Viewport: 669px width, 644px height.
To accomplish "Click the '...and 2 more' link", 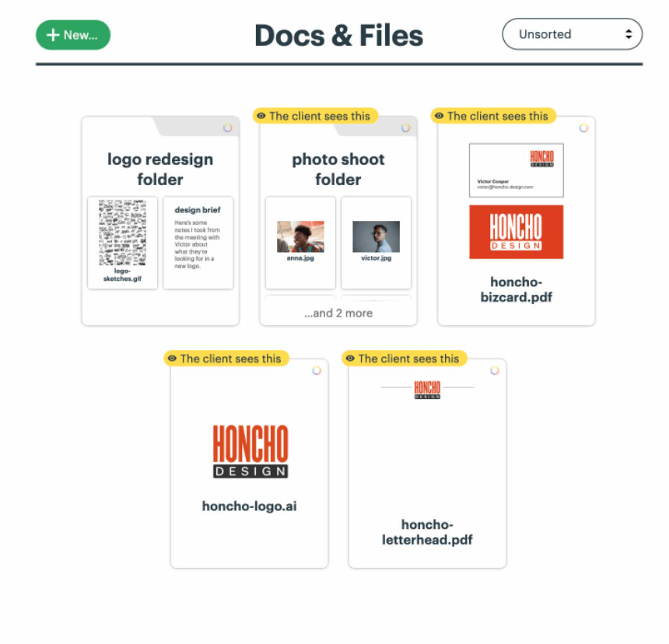I will 338,313.
